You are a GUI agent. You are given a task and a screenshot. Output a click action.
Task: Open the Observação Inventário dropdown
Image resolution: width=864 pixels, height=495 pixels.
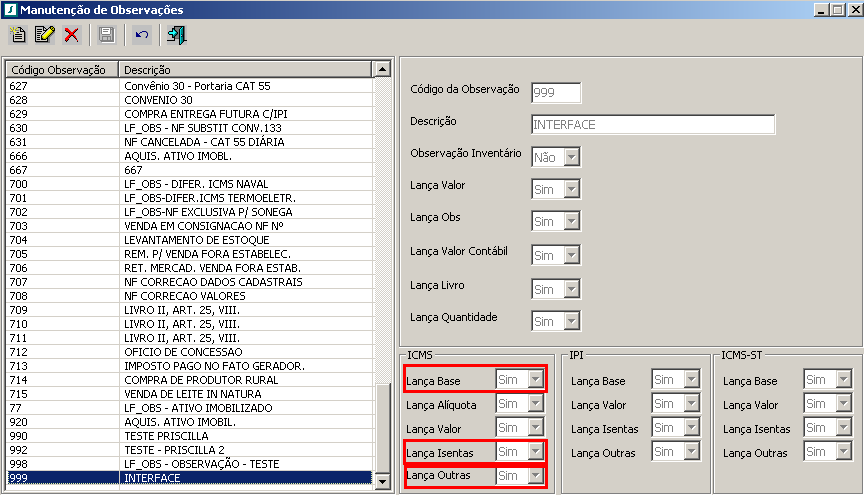point(571,157)
